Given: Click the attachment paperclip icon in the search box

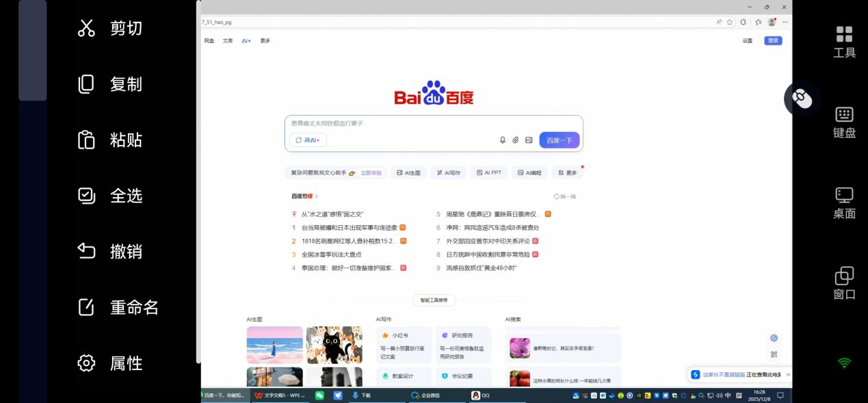Looking at the screenshot, I should 515,140.
